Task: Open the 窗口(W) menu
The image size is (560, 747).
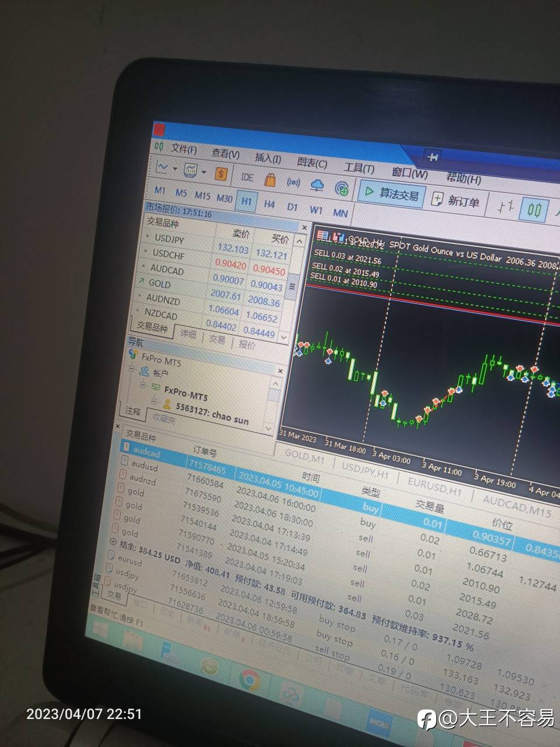Action: point(409,173)
